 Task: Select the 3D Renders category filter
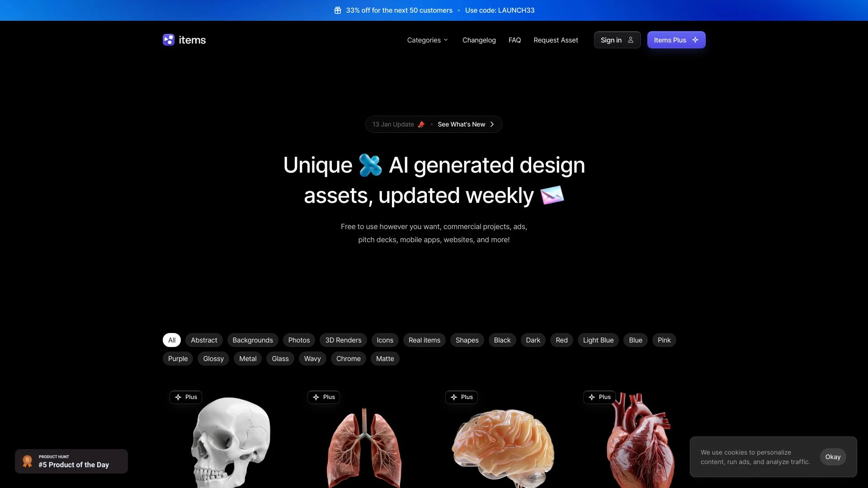tap(343, 340)
